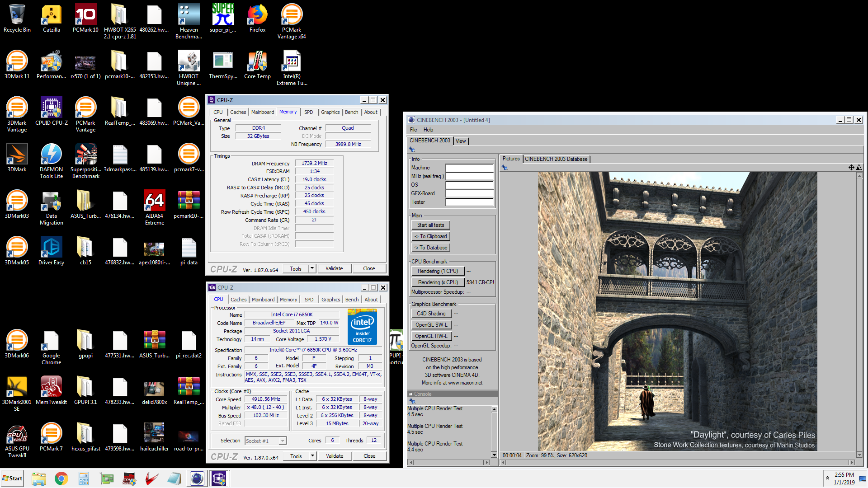Open the Tools dropdown arrow in the Memory CPU-Z window

312,268
